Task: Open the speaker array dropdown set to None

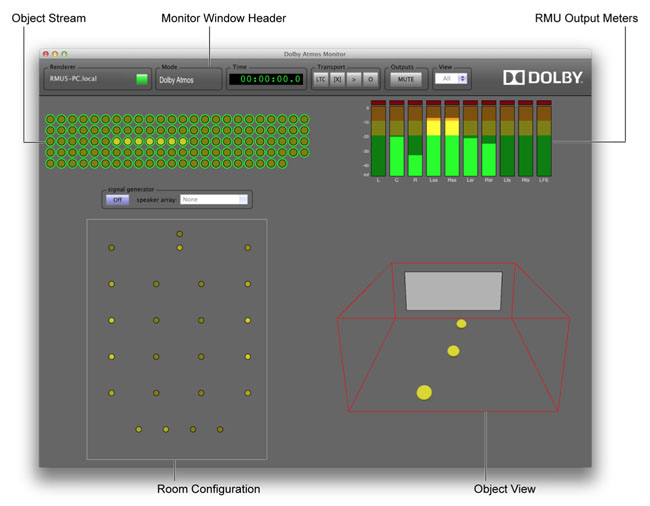Action: (x=214, y=200)
